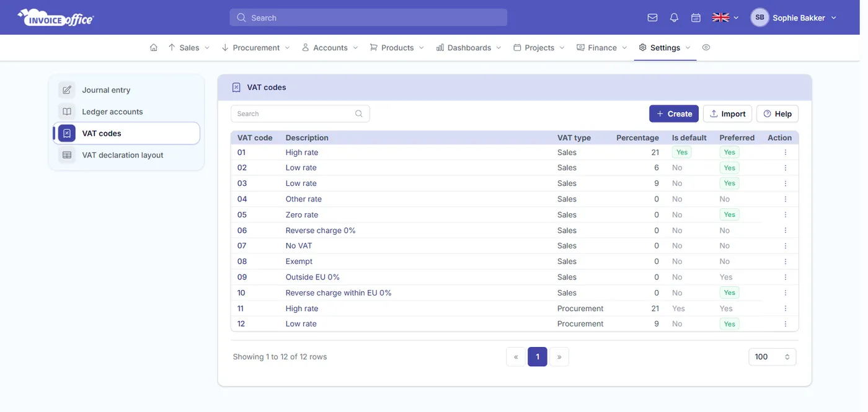Screen dimensions: 868x412
Task: Open row actions for VAT code 05
Action: (785, 215)
